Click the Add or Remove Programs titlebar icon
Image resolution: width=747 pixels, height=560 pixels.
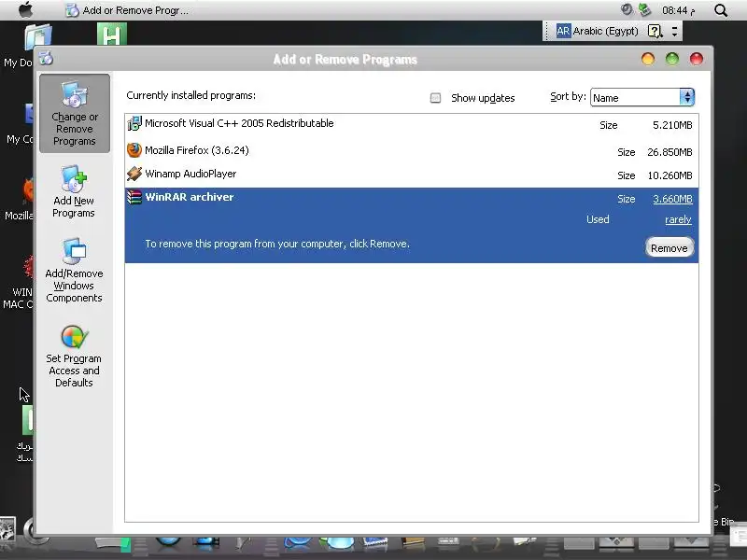[x=46, y=58]
